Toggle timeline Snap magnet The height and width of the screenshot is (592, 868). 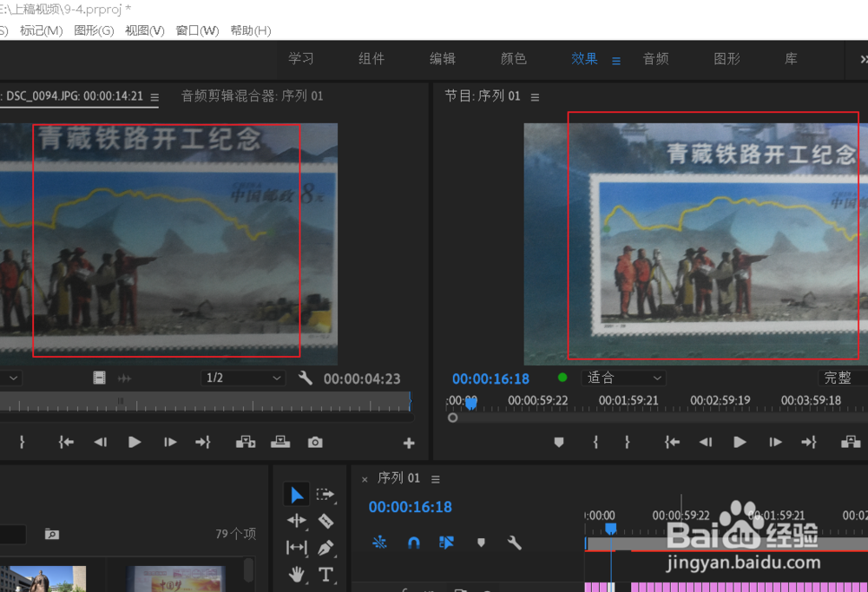(x=413, y=543)
